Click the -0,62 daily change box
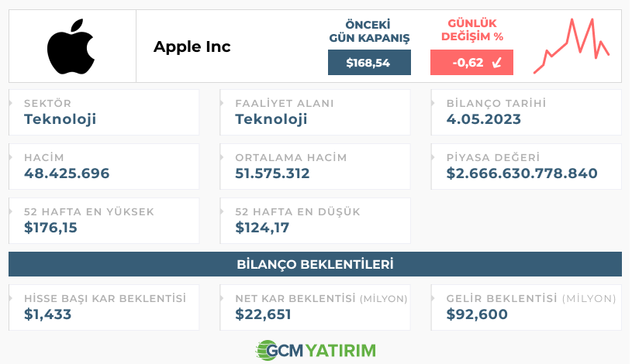The height and width of the screenshot is (364, 632). [471, 63]
